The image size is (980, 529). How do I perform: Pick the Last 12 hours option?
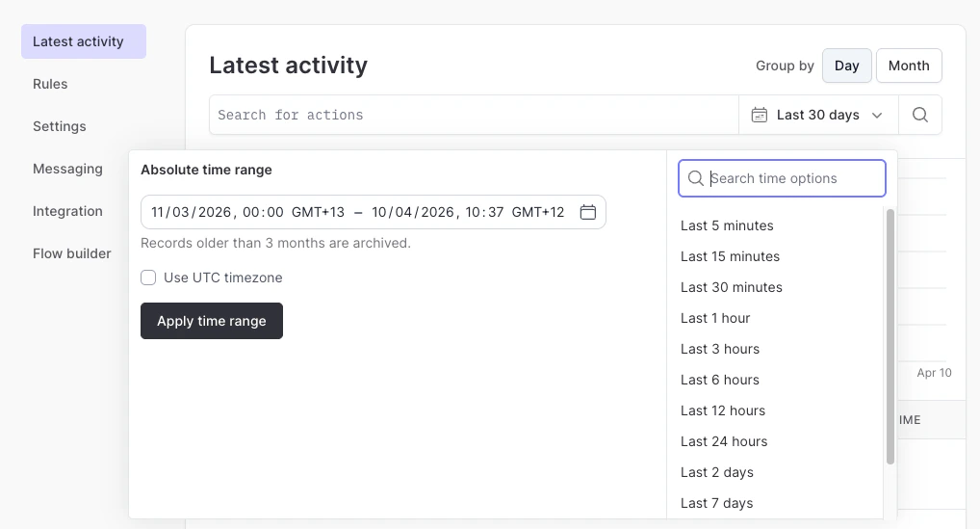coord(723,410)
